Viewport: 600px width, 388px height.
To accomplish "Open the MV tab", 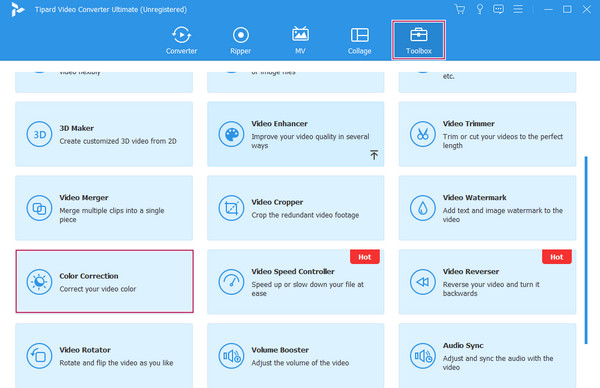I will click(300, 40).
